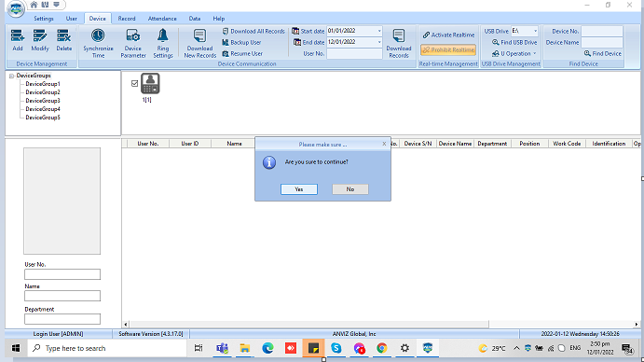
Task: Open the Help tab
Action: point(218,19)
